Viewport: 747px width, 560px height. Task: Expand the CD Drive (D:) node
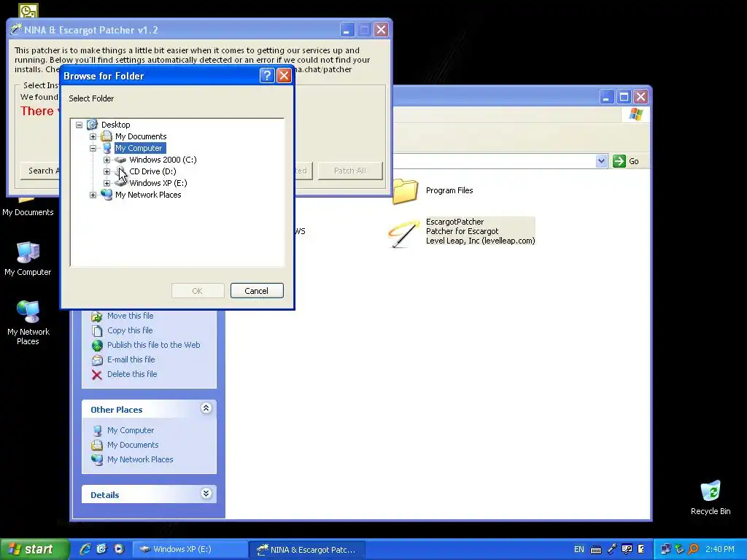[x=107, y=171]
